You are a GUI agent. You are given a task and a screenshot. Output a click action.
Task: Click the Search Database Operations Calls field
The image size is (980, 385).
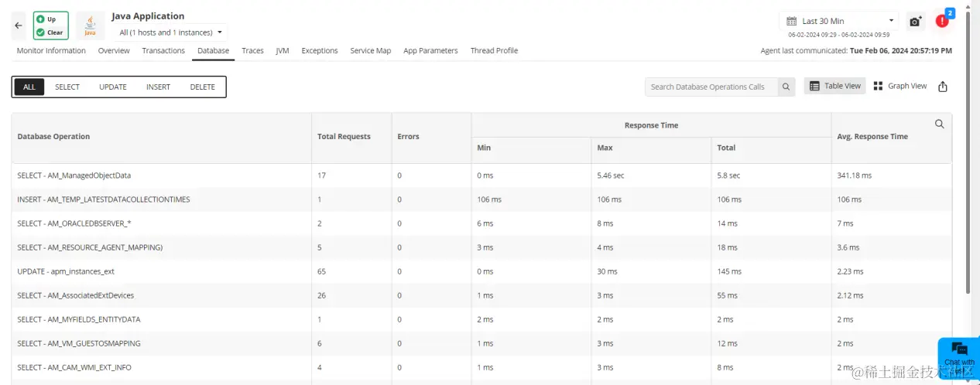point(711,87)
